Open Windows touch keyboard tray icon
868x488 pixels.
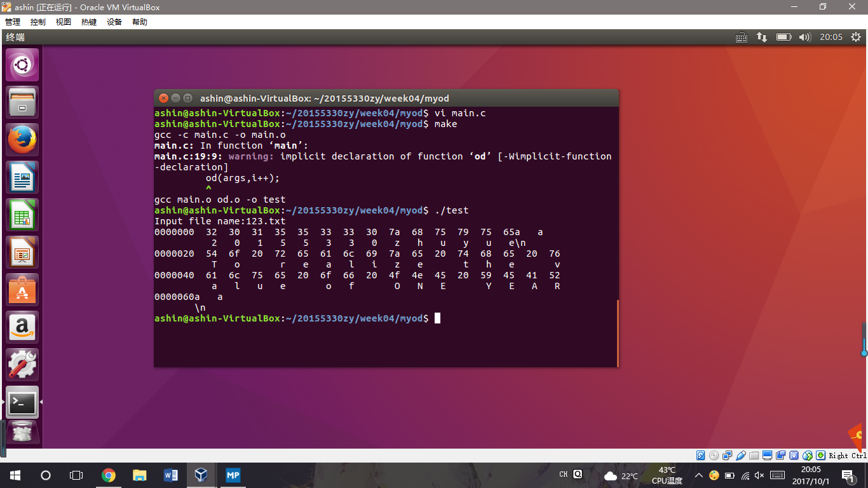coord(777,475)
